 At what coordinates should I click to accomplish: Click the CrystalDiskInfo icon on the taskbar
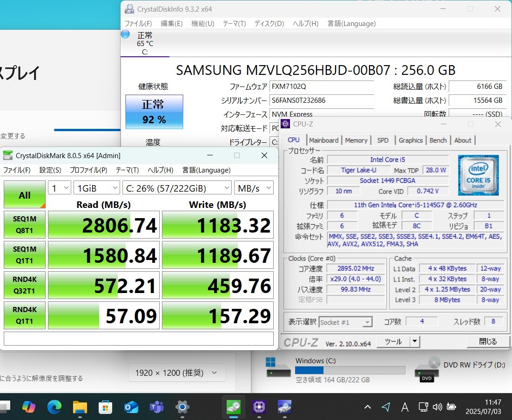click(x=284, y=407)
